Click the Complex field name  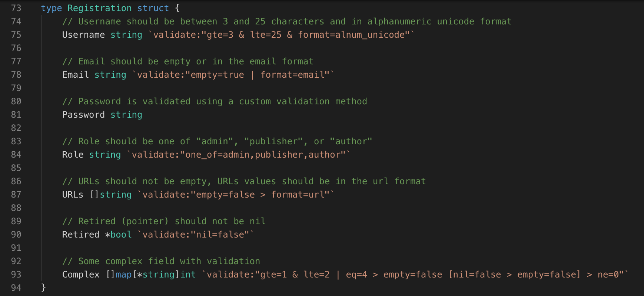[x=81, y=275]
